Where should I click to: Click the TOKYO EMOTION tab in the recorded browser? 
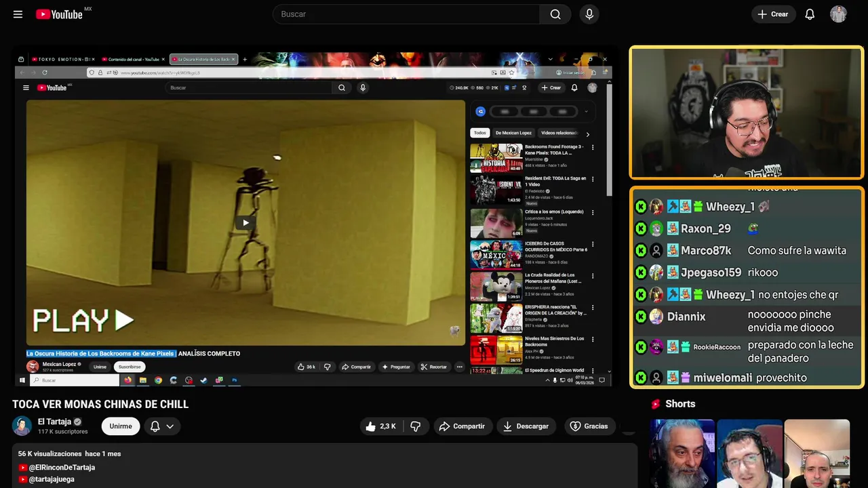62,60
